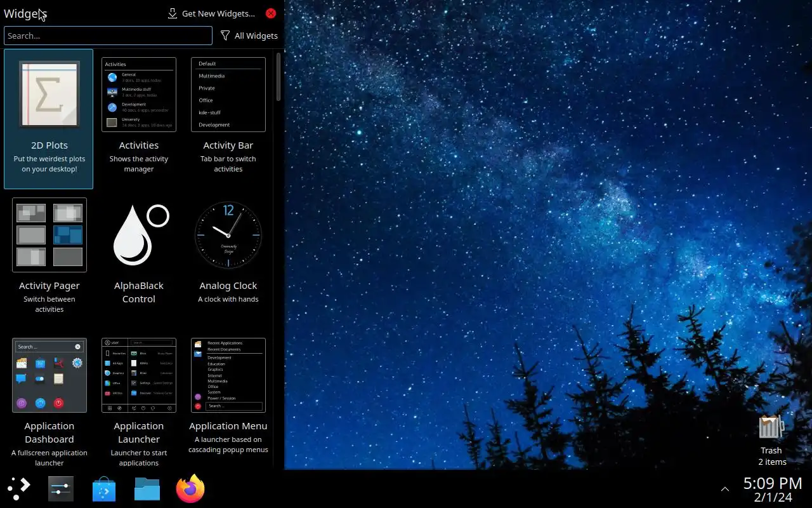Open the application launcher in the taskbar

click(x=19, y=488)
